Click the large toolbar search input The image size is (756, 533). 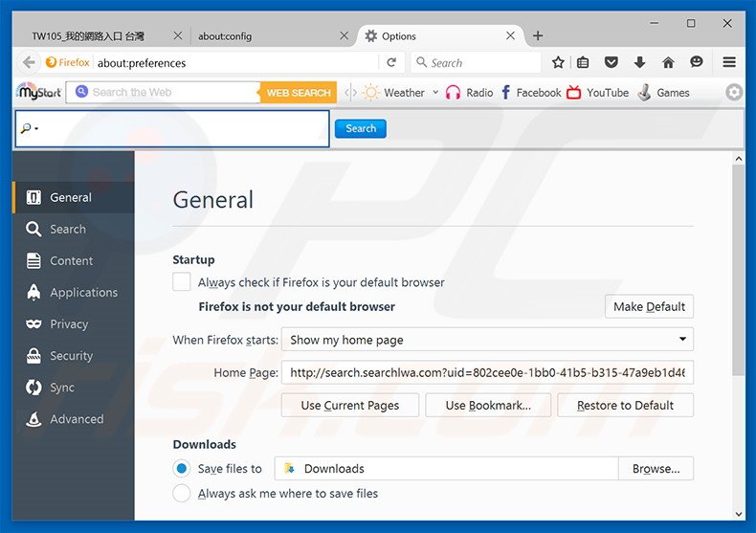pos(172,128)
